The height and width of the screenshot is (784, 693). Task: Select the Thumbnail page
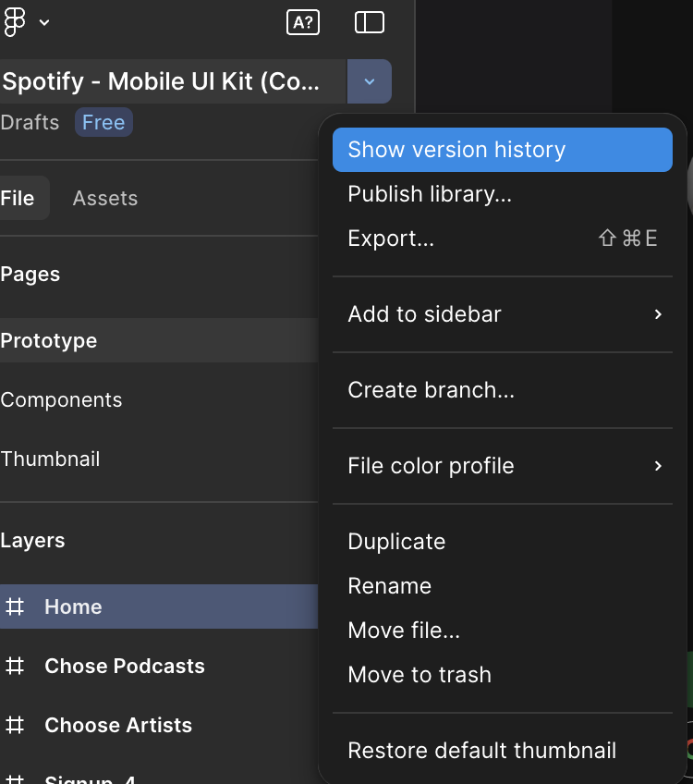159,459
